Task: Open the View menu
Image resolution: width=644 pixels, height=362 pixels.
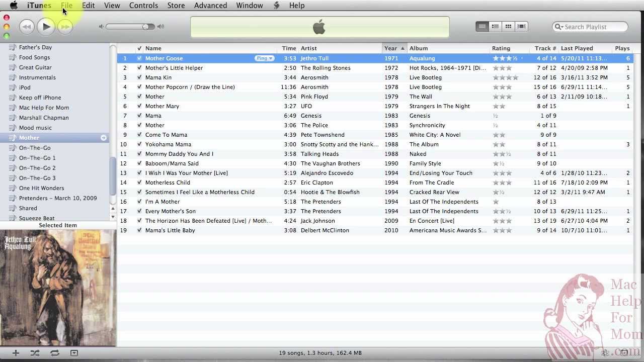Action: coord(112,6)
